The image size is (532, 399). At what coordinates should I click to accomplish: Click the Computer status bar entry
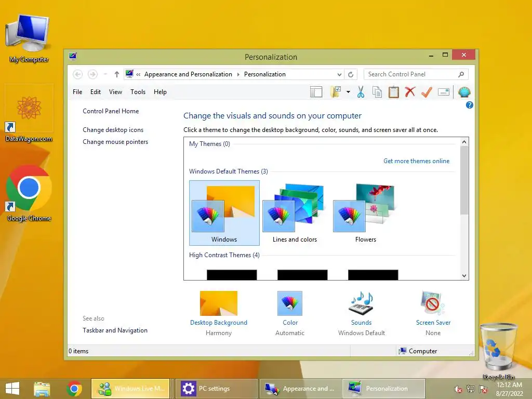[x=418, y=351]
